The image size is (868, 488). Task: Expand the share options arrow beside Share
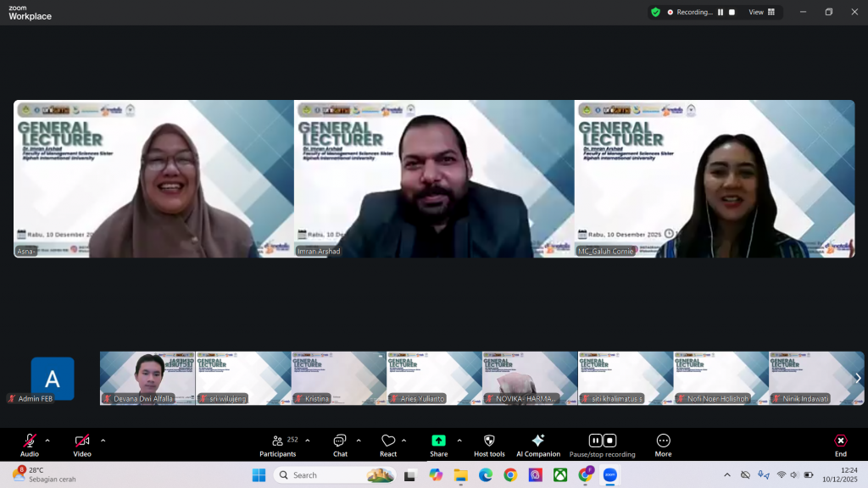[459, 441]
